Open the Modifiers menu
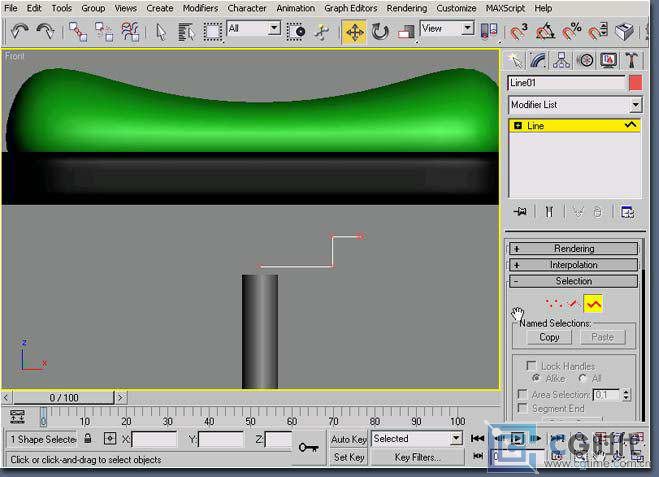The image size is (659, 477). click(200, 8)
